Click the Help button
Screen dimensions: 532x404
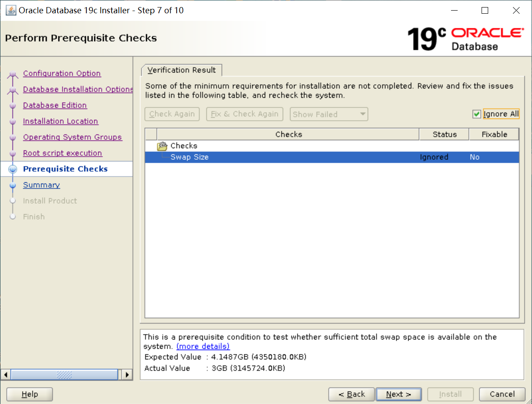(30, 394)
